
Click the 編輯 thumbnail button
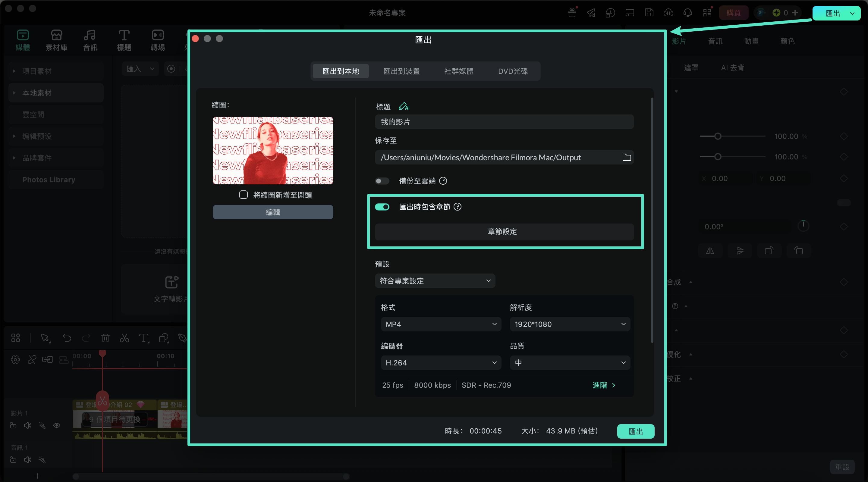(x=273, y=212)
